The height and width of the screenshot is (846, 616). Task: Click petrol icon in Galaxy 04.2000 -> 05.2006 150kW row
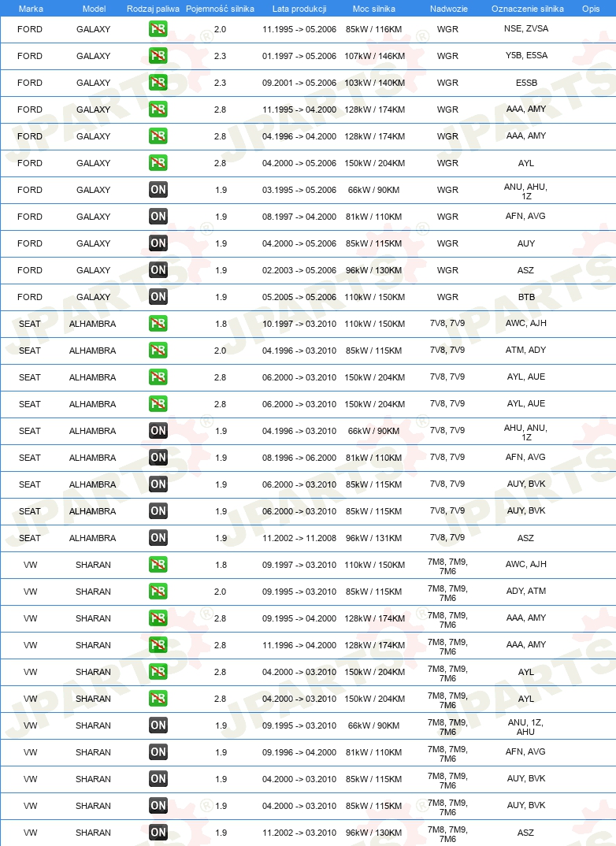tap(158, 163)
